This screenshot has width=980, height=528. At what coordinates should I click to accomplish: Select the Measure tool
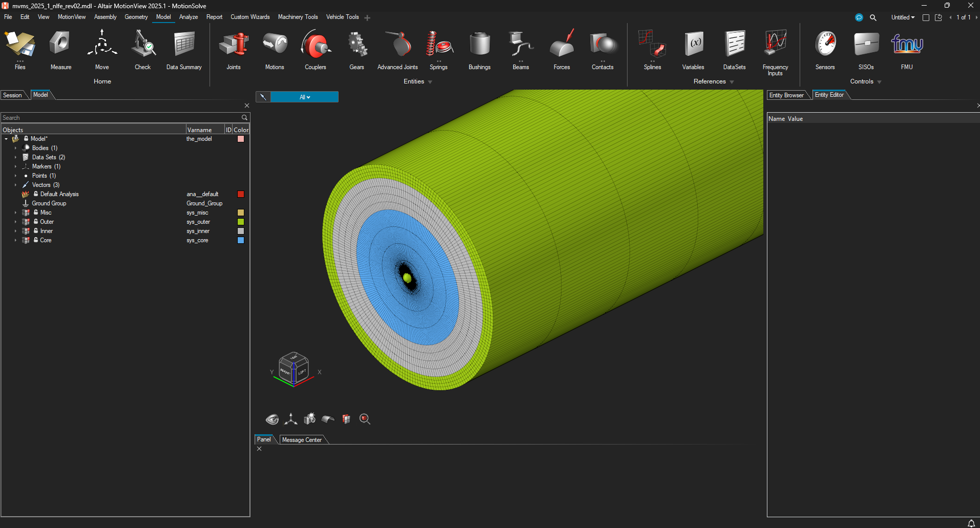61,50
